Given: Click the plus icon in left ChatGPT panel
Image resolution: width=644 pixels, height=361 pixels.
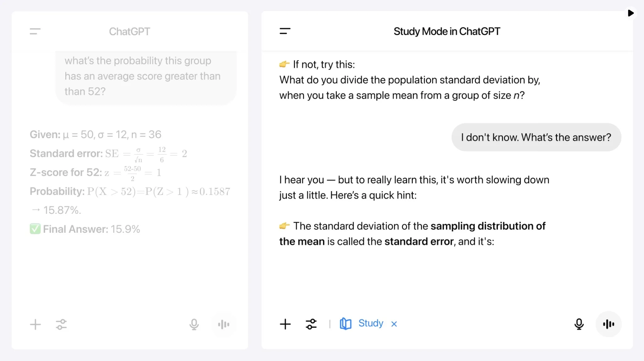Looking at the screenshot, I should click(x=35, y=325).
